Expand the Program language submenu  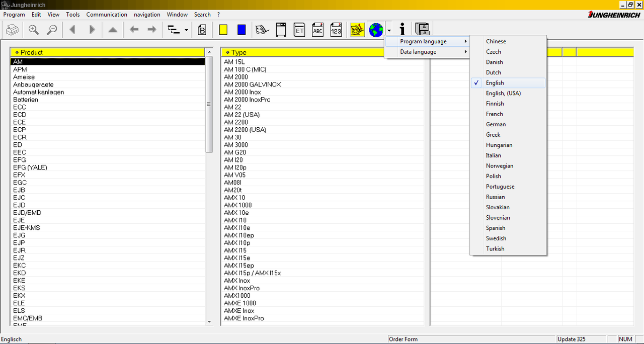tap(427, 41)
